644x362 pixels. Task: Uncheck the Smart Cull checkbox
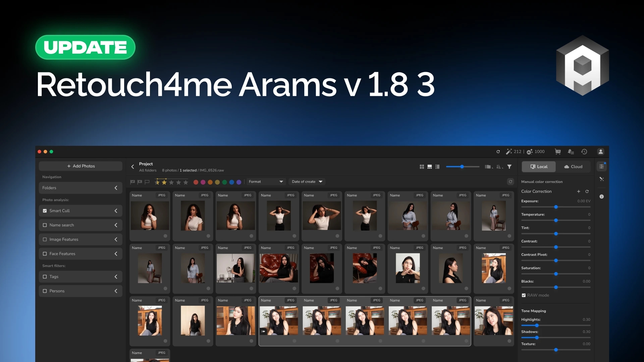pos(45,211)
